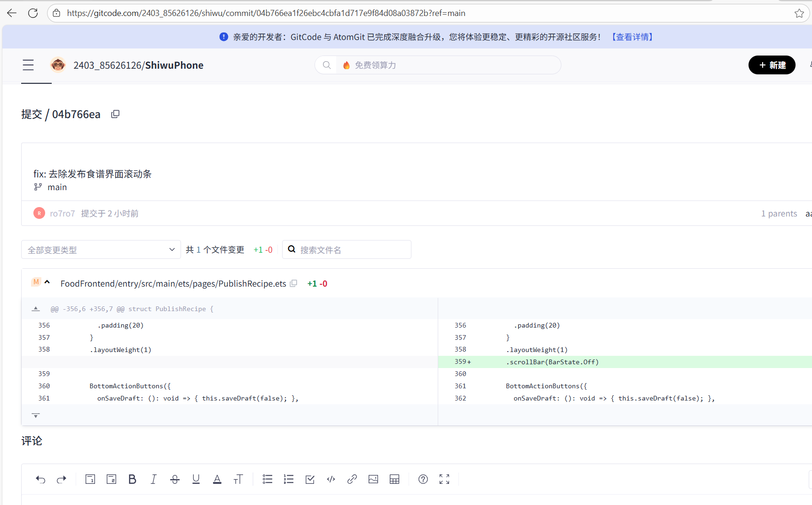
Task: Focus the 搜索文件名 input field
Action: (x=347, y=249)
